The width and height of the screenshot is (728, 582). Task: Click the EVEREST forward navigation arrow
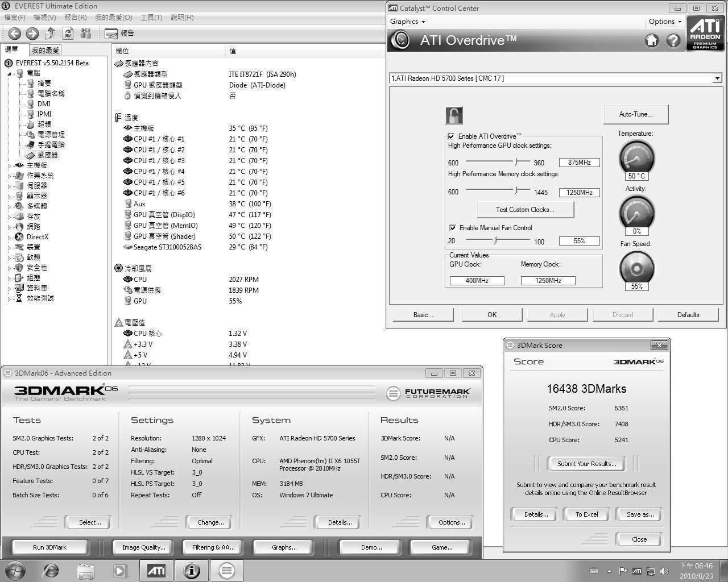coord(32,34)
